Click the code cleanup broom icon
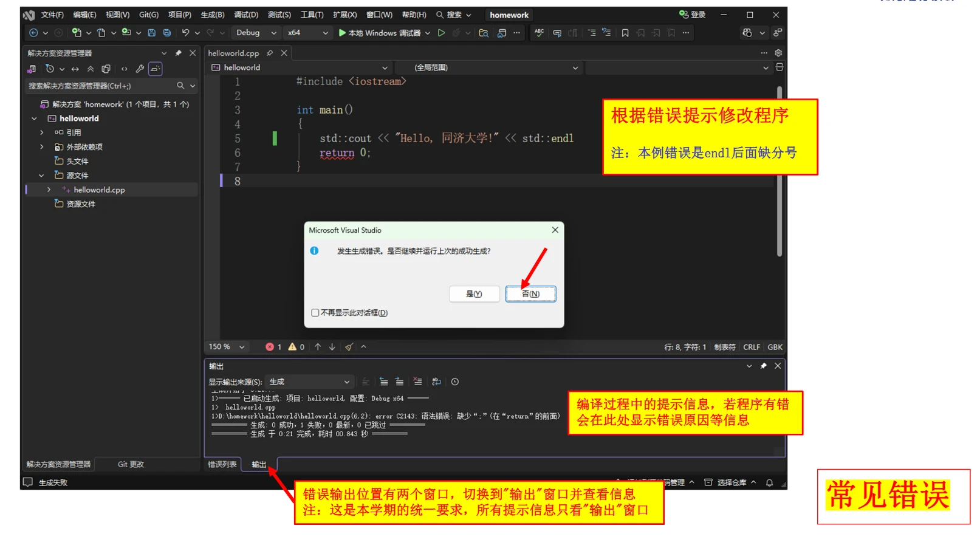This screenshot has width=980, height=545. pyautogui.click(x=349, y=347)
